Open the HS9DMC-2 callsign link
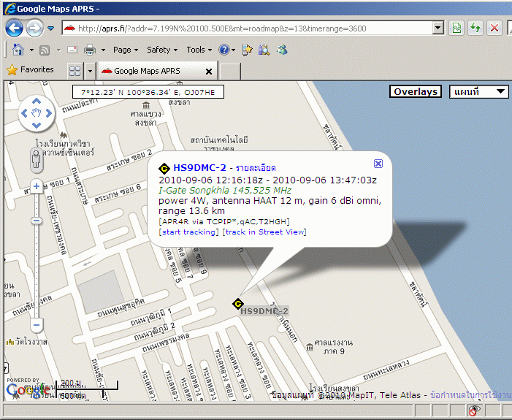 pyautogui.click(x=199, y=168)
